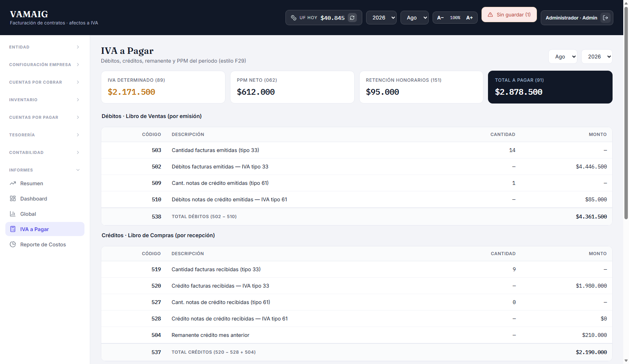The height and width of the screenshot is (364, 629).
Task: Expand the Cuentas por Pagar section
Action: click(x=45, y=117)
